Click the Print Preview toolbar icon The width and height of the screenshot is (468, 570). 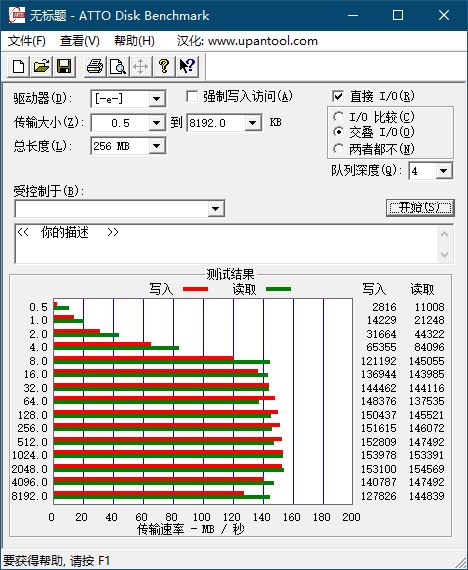118,67
